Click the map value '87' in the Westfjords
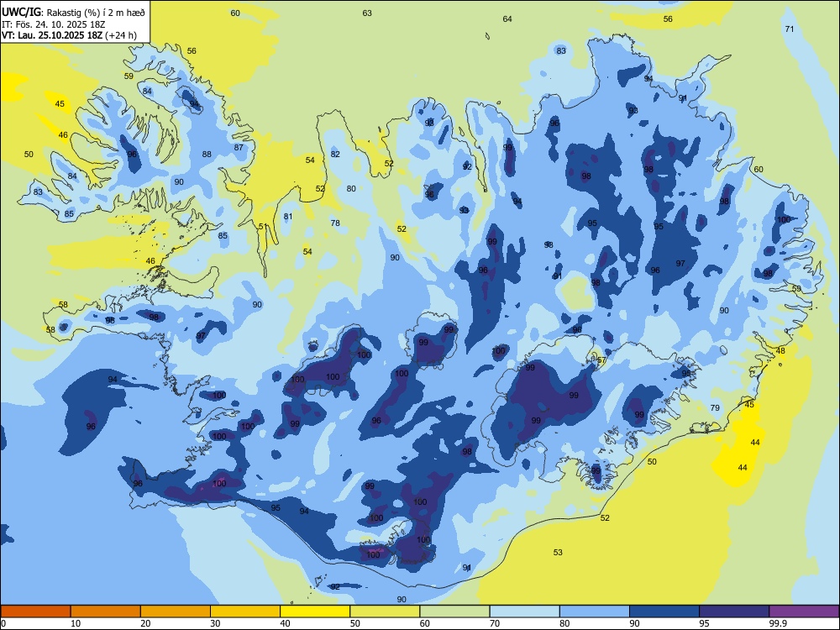The height and width of the screenshot is (630, 840). 239,147
